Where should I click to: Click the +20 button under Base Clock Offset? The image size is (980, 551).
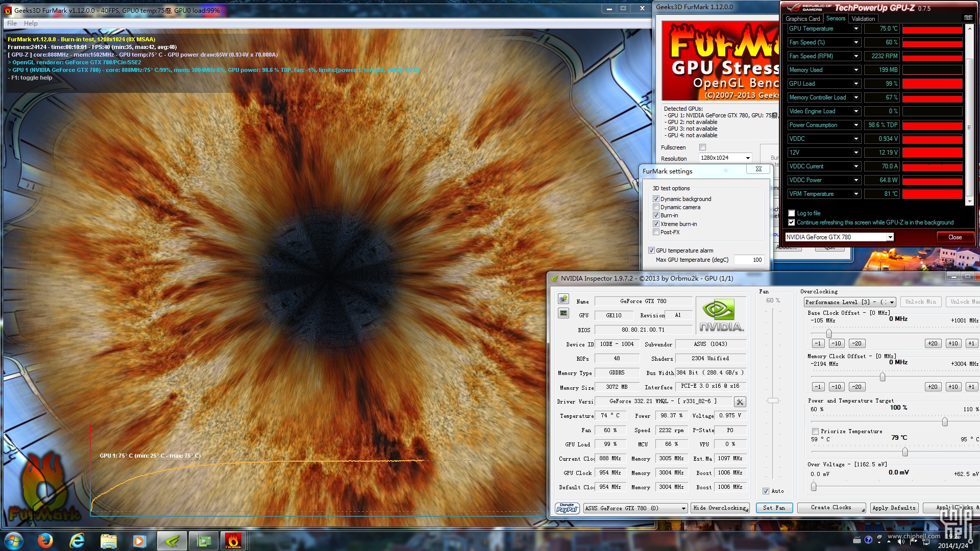(933, 344)
